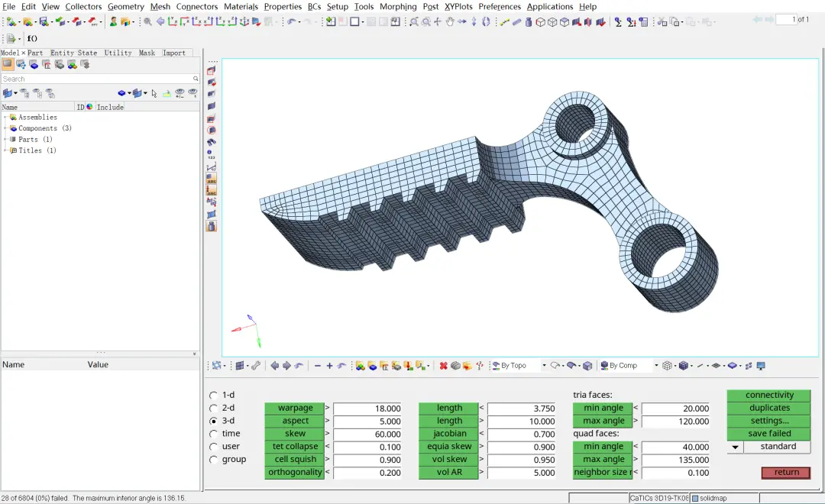The height and width of the screenshot is (504, 825).
Task: Click the f() function icon
Action: pos(32,38)
